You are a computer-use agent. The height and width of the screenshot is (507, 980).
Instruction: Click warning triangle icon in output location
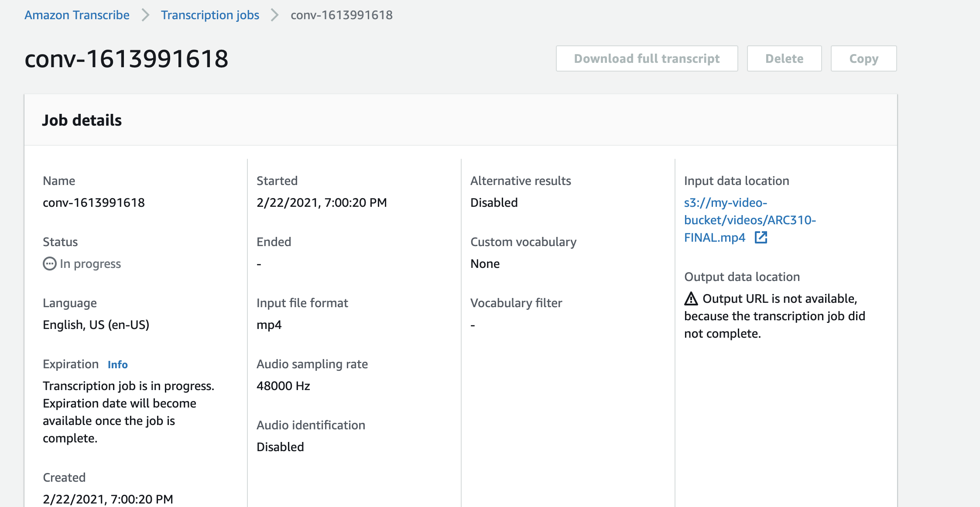[x=691, y=298]
